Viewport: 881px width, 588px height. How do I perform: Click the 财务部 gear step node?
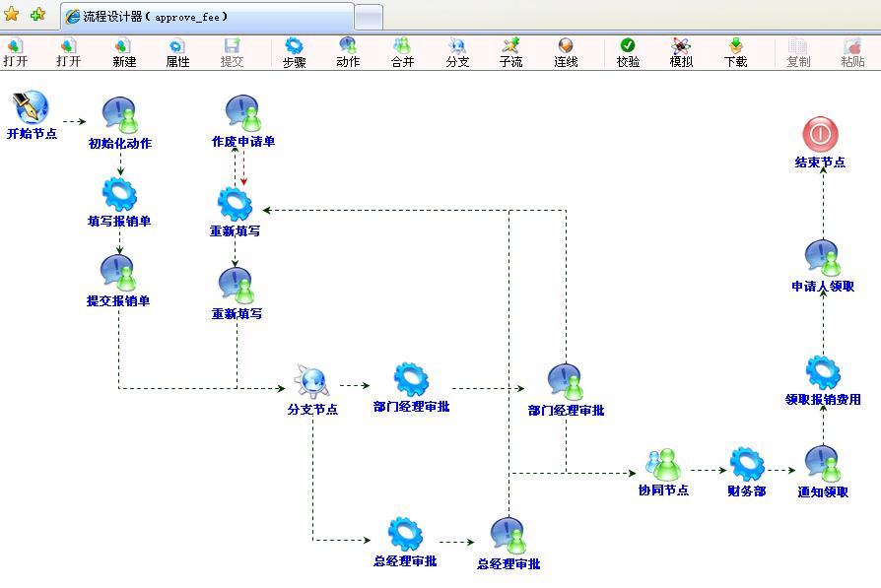tap(747, 464)
